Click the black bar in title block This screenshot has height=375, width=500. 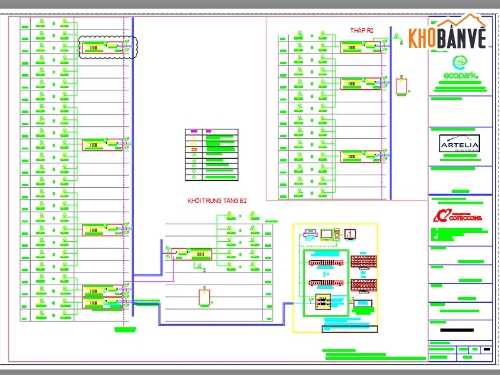[x=457, y=330]
